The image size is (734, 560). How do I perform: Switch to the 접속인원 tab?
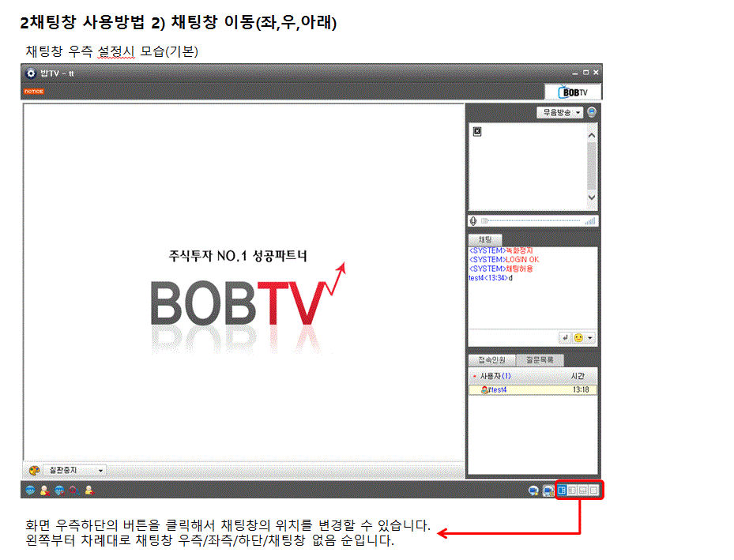coord(491,359)
